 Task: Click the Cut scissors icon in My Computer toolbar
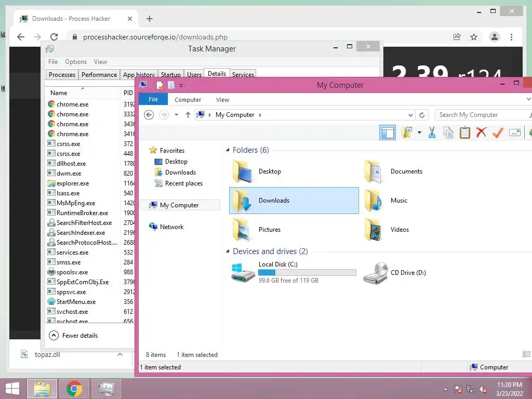[432, 132]
